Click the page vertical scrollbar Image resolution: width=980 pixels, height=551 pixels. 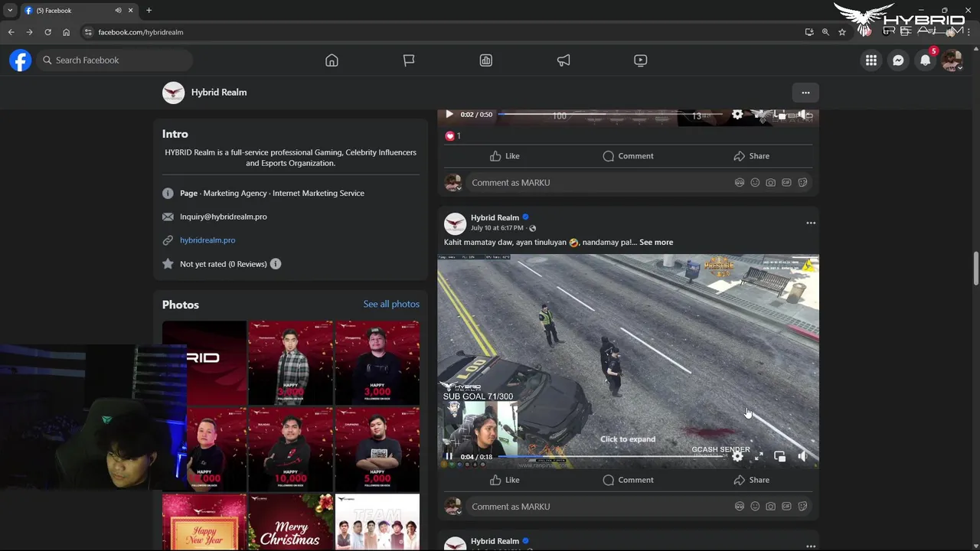[975, 268]
